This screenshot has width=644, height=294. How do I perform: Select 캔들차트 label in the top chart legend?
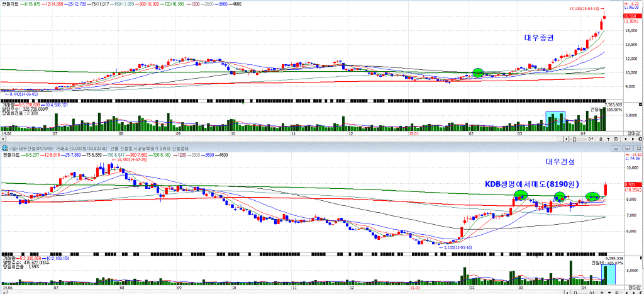pos(11,4)
